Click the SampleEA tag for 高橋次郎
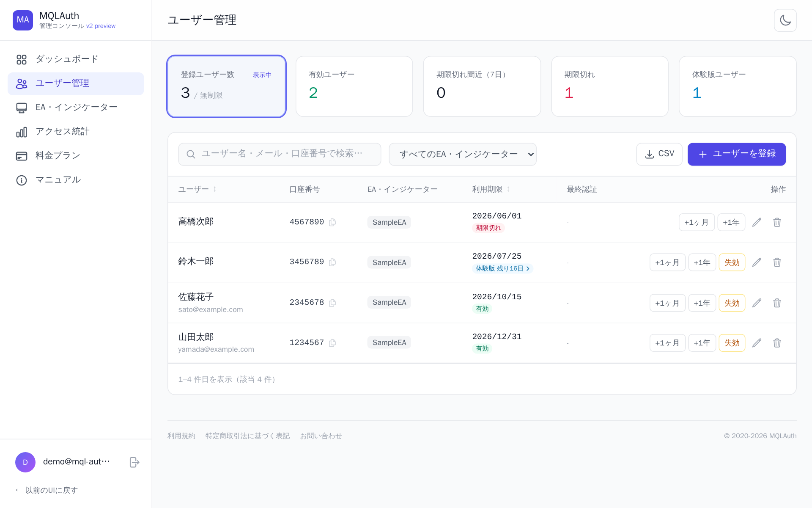This screenshot has width=812, height=508. point(389,222)
